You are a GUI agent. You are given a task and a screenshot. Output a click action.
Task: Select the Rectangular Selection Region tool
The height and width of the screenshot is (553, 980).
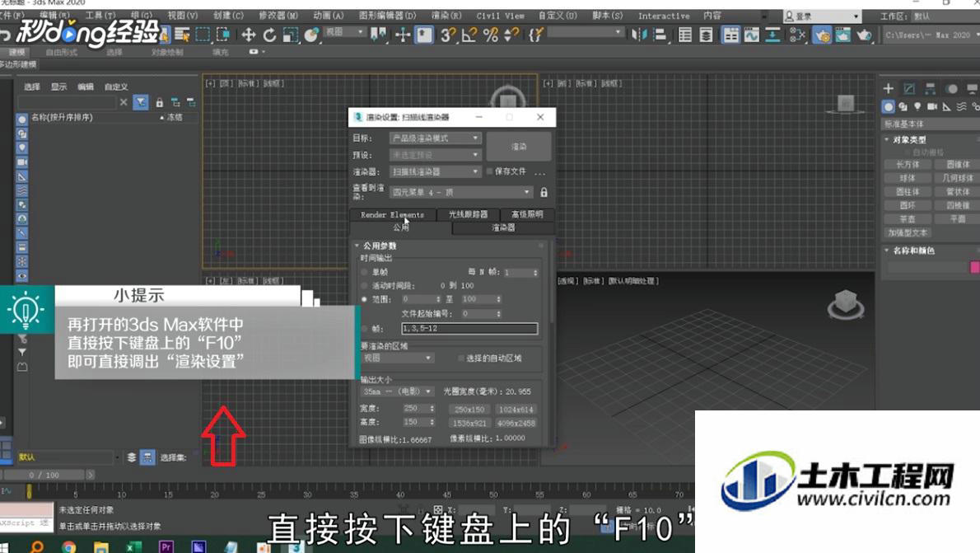click(203, 35)
